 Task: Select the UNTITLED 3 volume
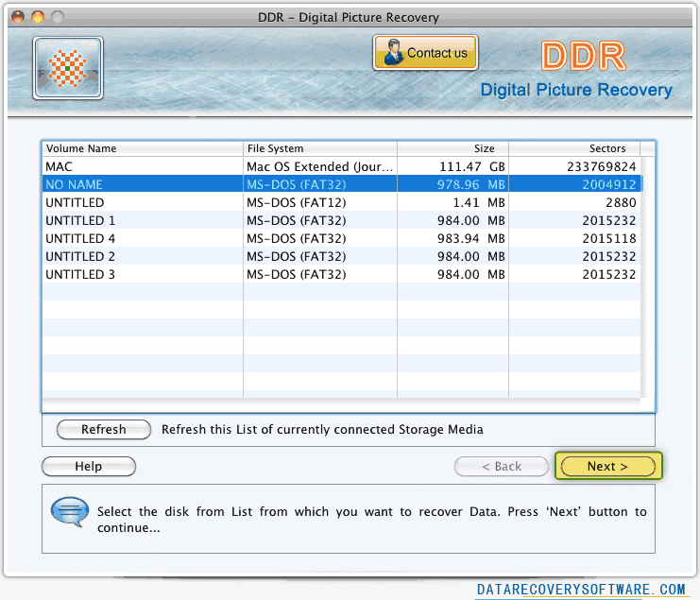coord(342,274)
